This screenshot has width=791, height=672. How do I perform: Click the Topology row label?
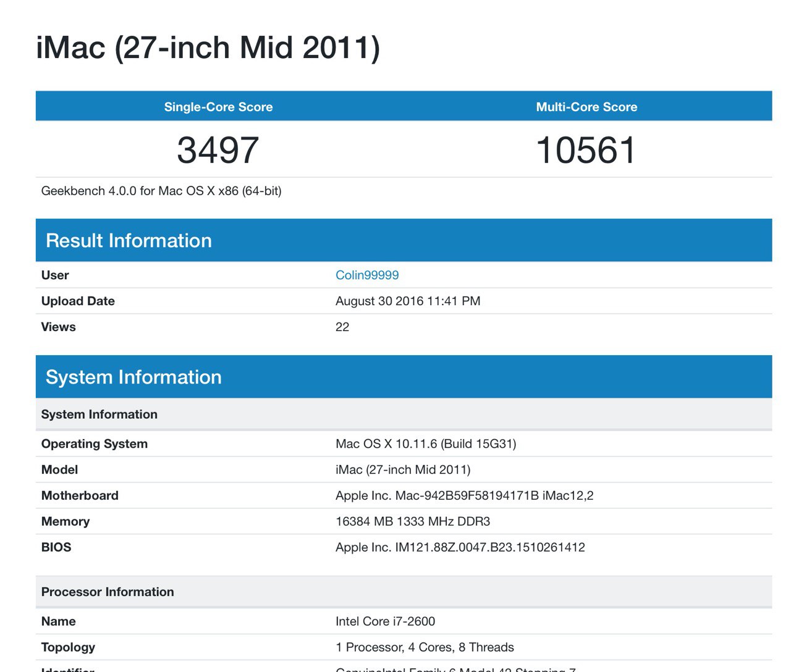68,648
